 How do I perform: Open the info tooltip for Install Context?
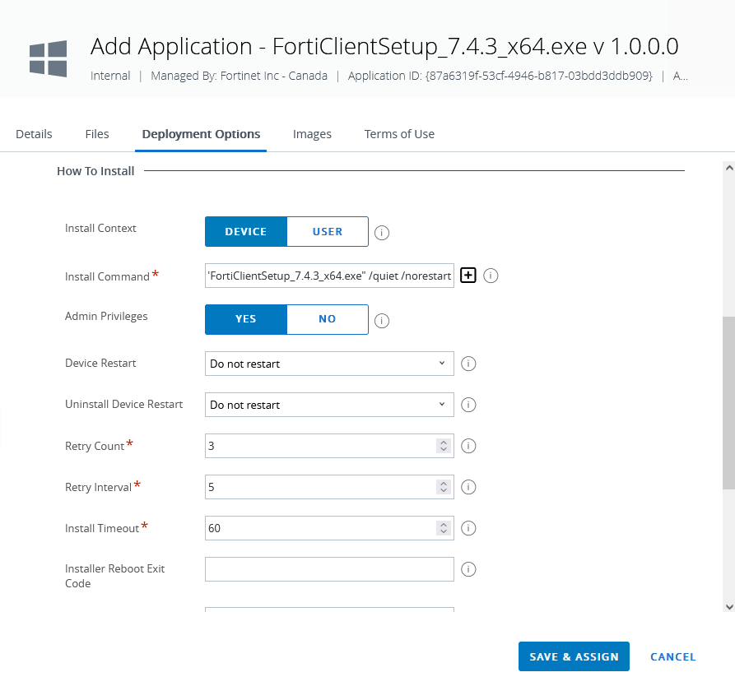(381, 232)
